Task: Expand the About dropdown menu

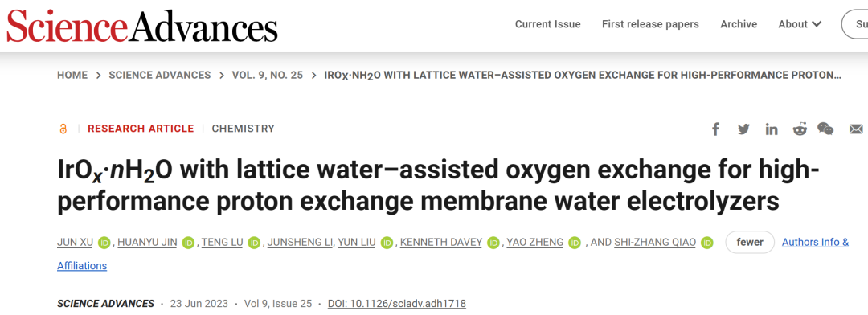Action: coord(800,24)
